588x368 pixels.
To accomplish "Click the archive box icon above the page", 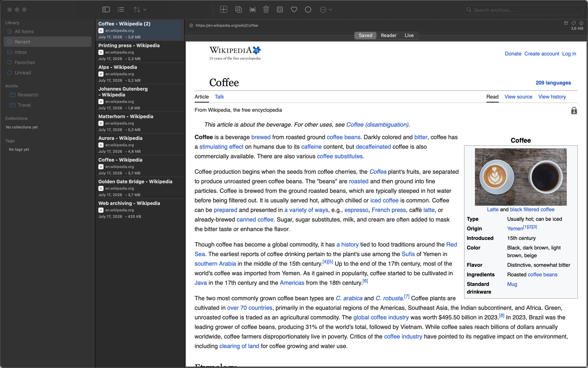I will pyautogui.click(x=566, y=23).
